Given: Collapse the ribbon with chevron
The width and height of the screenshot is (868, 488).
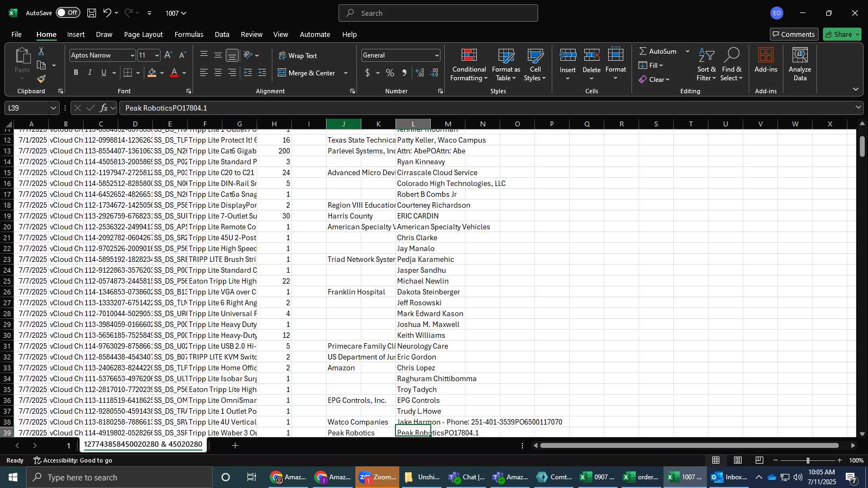Looking at the screenshot, I should click(856, 89).
